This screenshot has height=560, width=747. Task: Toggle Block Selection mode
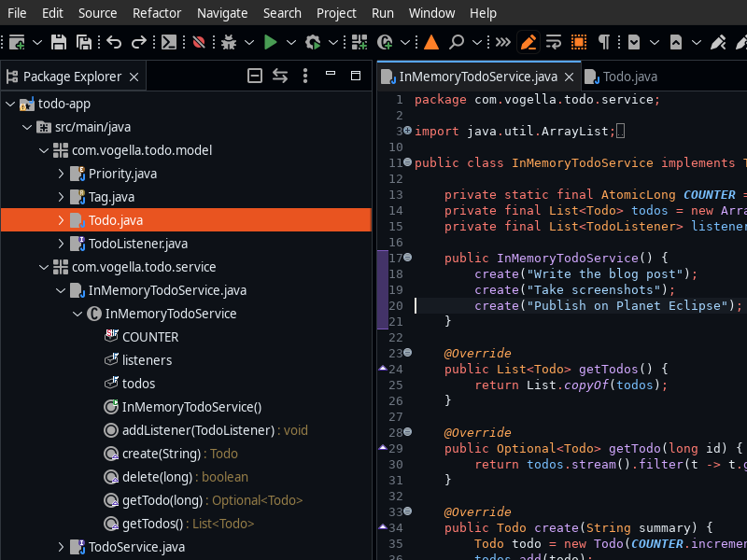579,42
